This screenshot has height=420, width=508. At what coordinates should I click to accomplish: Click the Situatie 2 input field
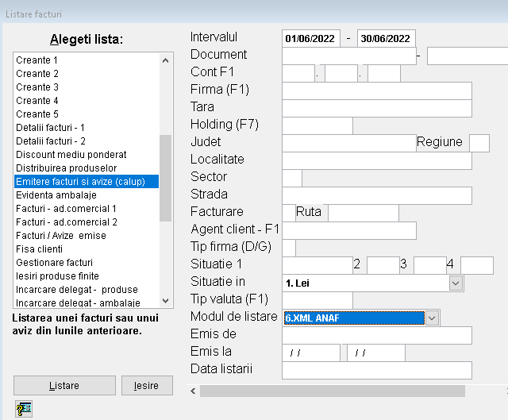383,266
